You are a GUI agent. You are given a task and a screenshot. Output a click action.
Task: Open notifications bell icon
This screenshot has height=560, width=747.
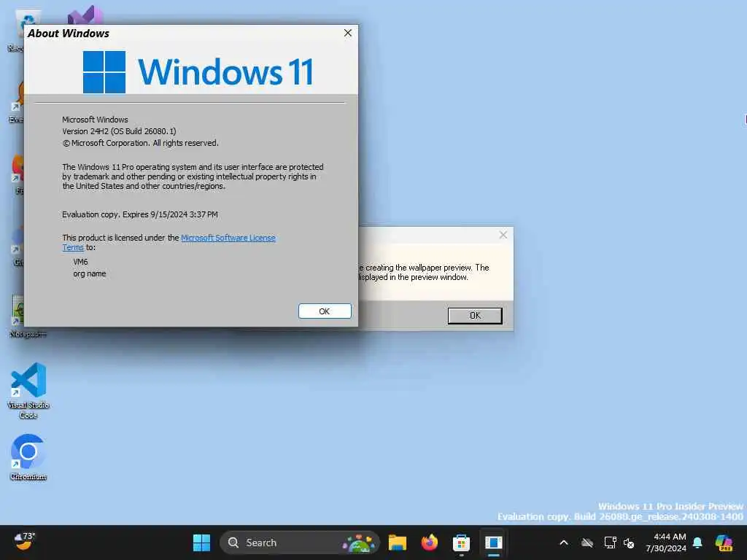(697, 542)
